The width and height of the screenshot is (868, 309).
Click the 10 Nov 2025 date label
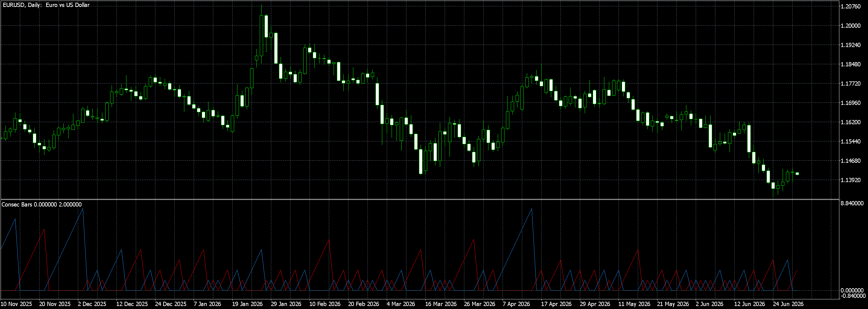click(17, 304)
